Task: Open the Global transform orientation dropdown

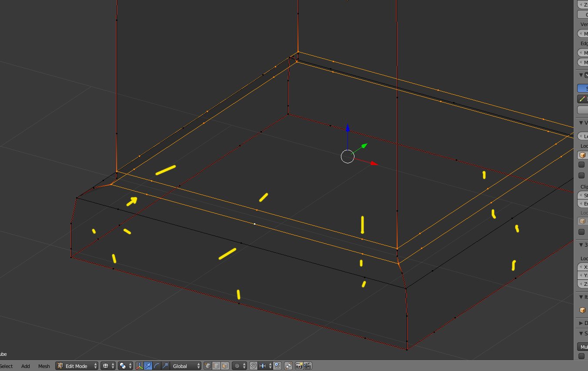Action: pyautogui.click(x=186, y=366)
